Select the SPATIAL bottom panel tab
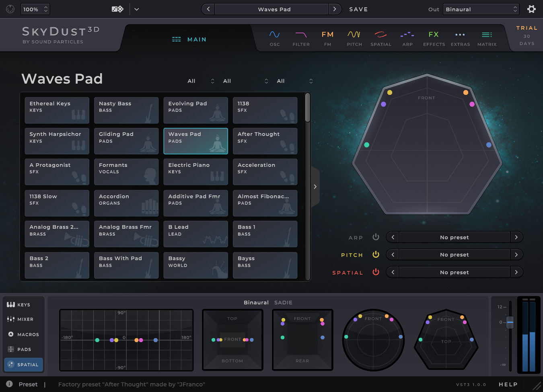The image size is (543, 392). 23,365
